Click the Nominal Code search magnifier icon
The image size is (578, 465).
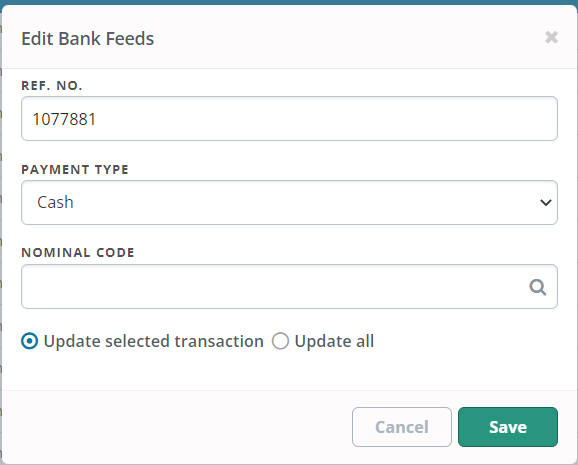click(x=538, y=287)
